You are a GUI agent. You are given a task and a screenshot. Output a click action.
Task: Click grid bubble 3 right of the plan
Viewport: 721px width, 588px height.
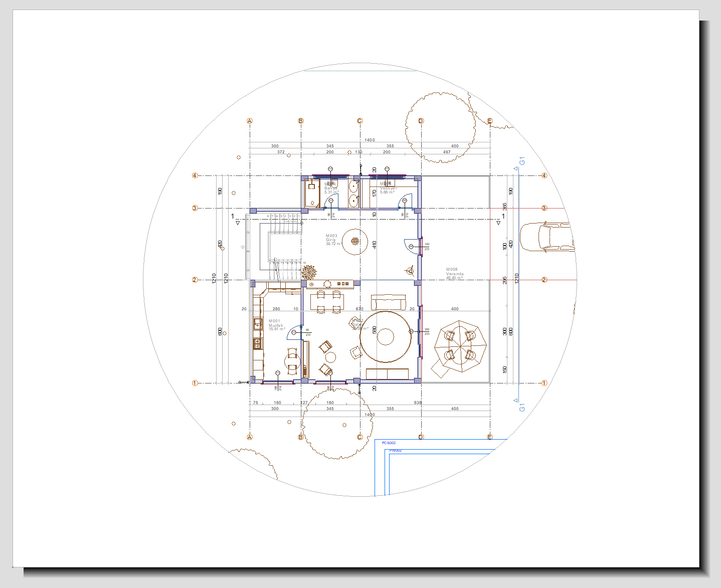545,208
